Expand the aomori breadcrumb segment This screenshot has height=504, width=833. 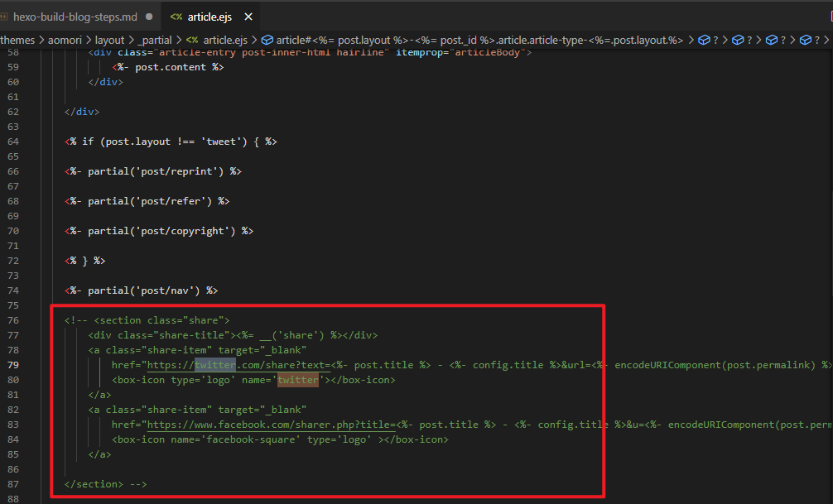coord(65,40)
